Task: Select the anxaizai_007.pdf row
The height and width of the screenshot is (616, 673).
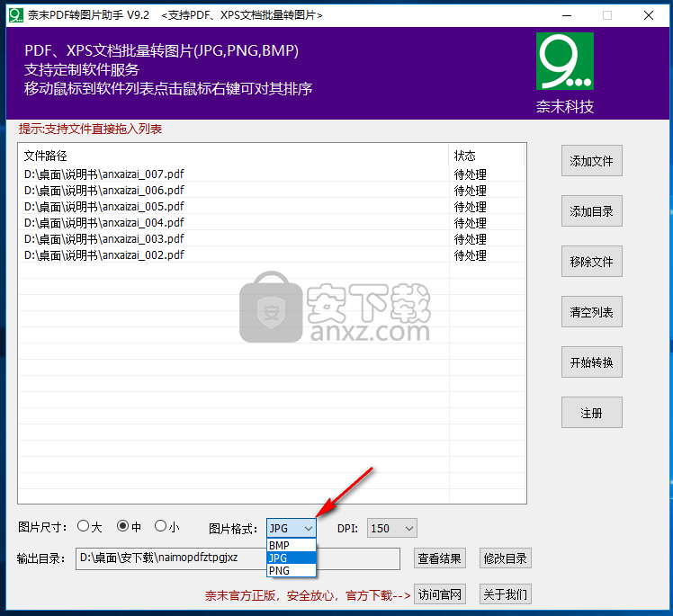Action: [x=272, y=174]
